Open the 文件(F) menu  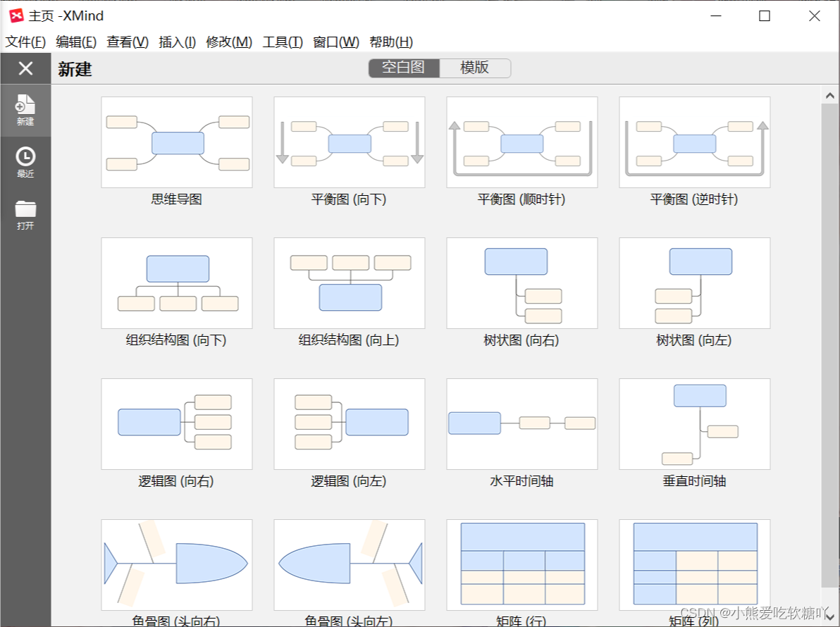25,42
